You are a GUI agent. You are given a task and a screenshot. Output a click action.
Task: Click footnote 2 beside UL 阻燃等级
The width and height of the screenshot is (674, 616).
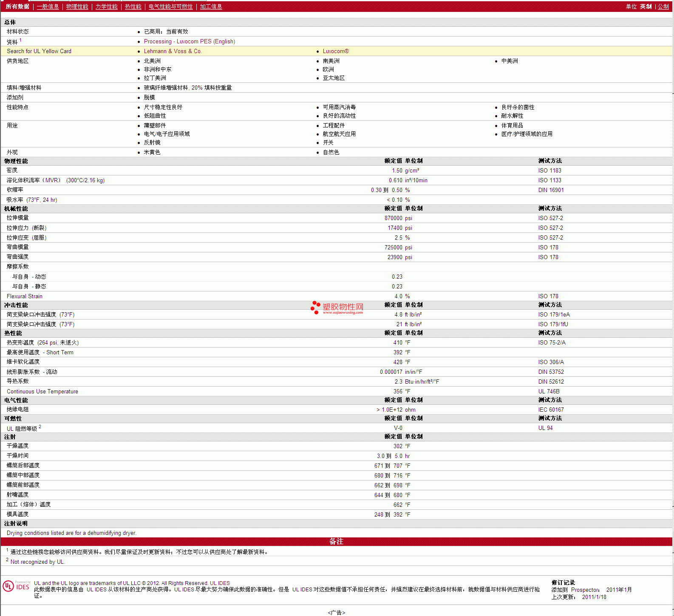point(40,427)
